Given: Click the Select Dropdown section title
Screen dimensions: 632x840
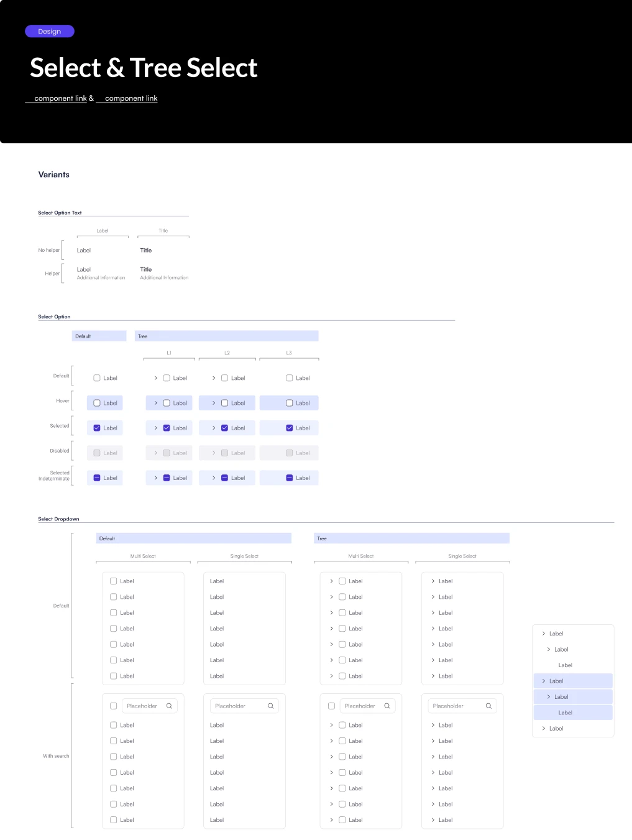Looking at the screenshot, I should tap(58, 519).
